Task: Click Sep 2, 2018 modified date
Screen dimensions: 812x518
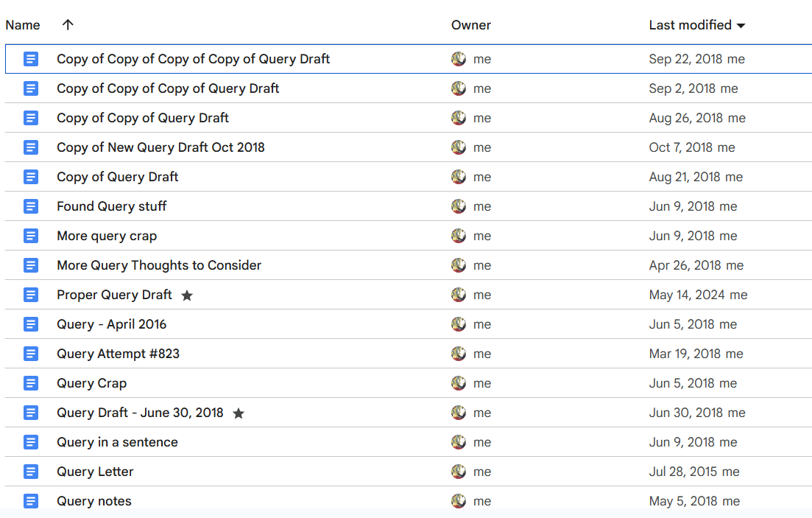Action: point(682,88)
